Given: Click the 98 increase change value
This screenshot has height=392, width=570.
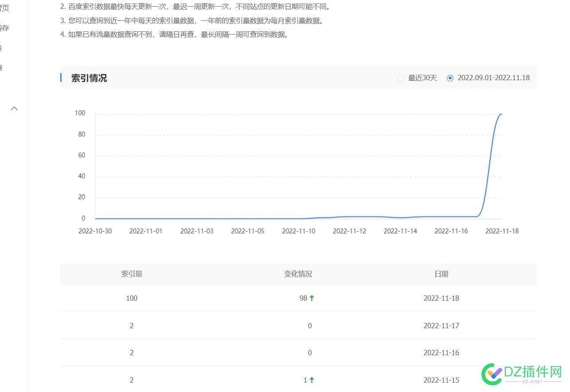Looking at the screenshot, I should (x=303, y=298).
